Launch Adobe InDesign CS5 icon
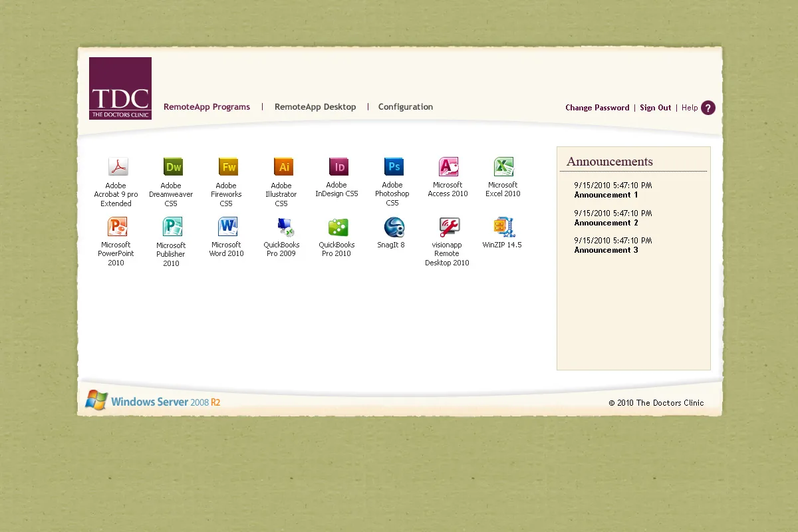798x532 pixels. click(x=338, y=166)
